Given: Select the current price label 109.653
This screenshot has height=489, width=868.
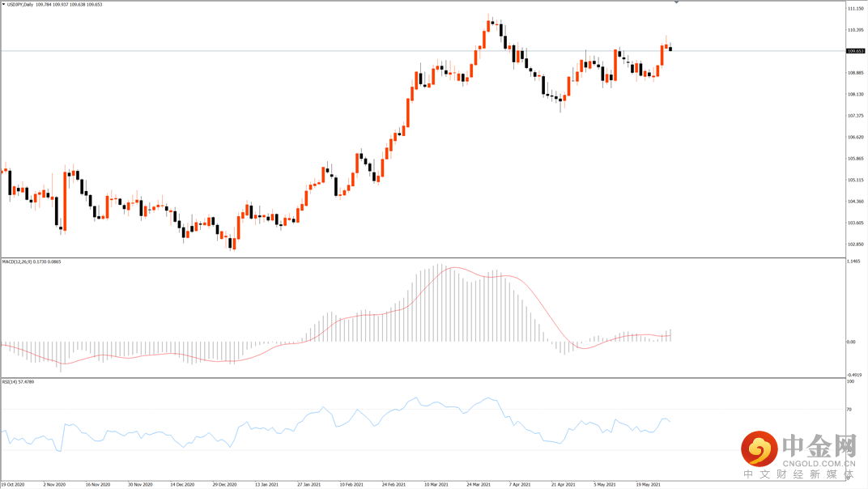Looking at the screenshot, I should coord(855,51).
